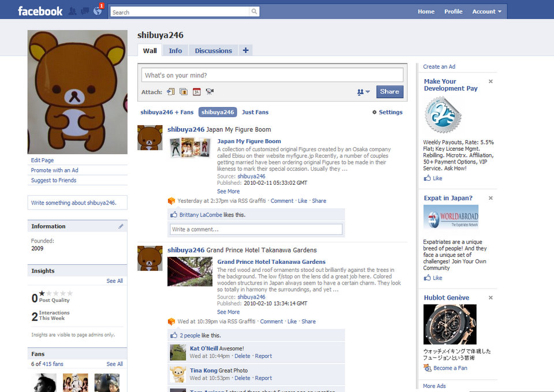Share the Figure Boom post
The height and width of the screenshot is (392, 554).
click(319, 201)
